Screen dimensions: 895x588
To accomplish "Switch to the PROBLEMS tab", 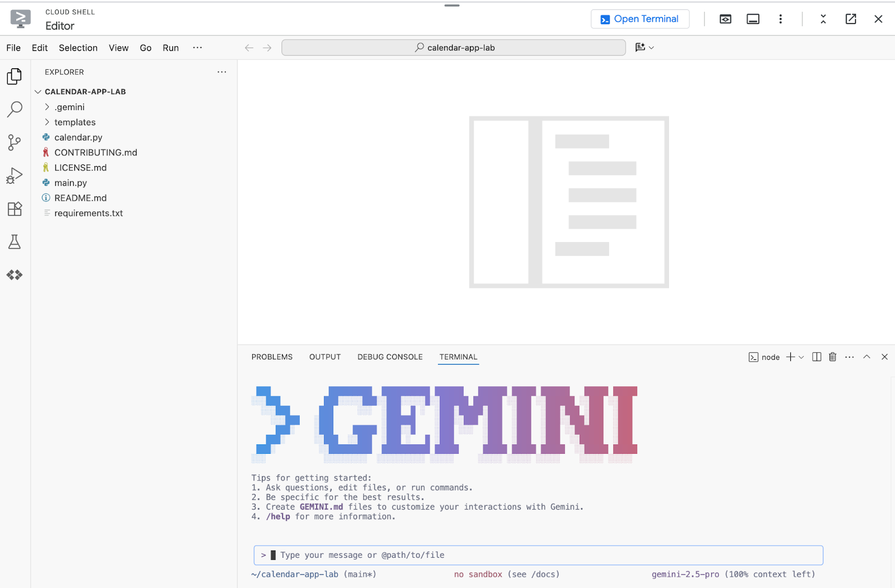I will pos(272,357).
